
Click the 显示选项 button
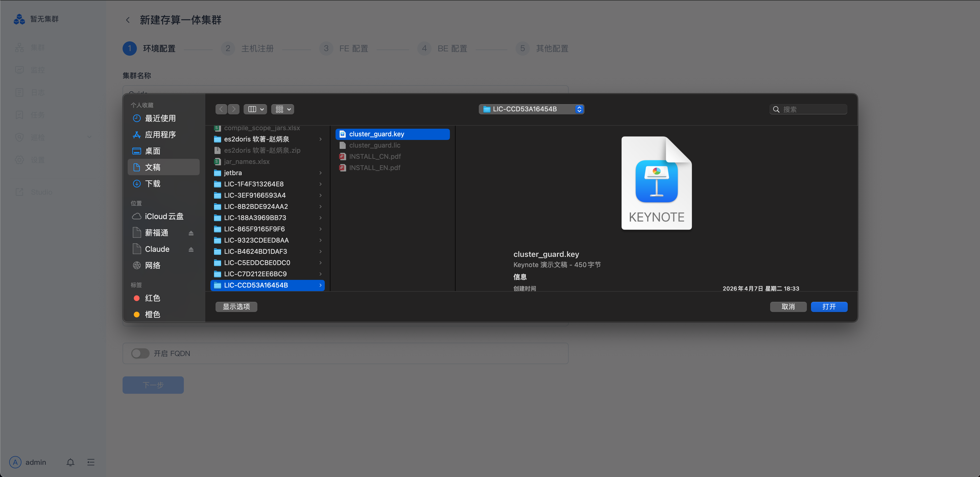(x=236, y=307)
